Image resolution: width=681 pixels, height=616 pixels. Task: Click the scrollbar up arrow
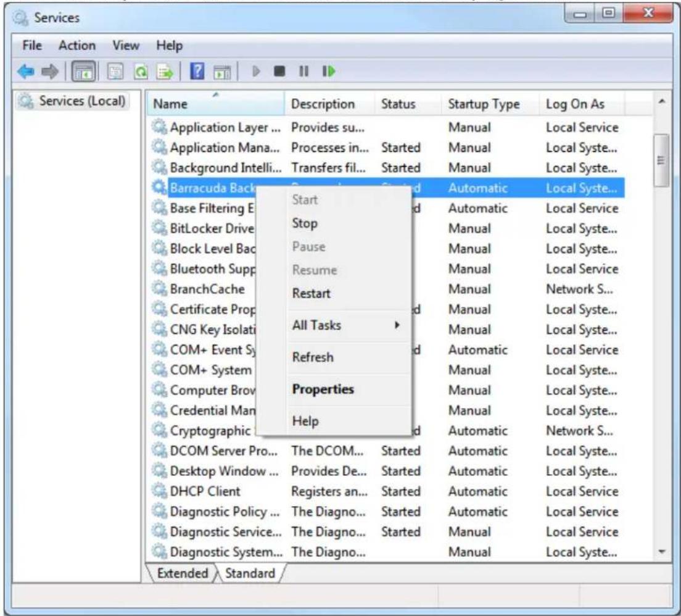point(661,102)
